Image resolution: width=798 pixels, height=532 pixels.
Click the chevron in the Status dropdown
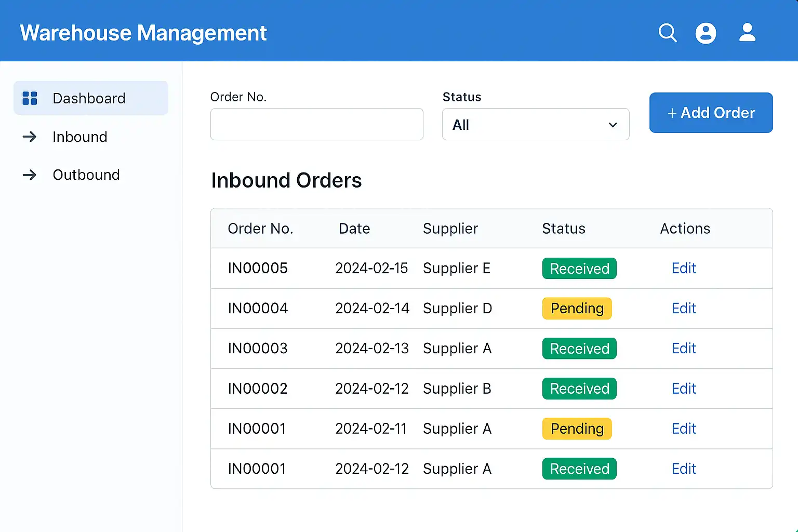click(x=613, y=125)
